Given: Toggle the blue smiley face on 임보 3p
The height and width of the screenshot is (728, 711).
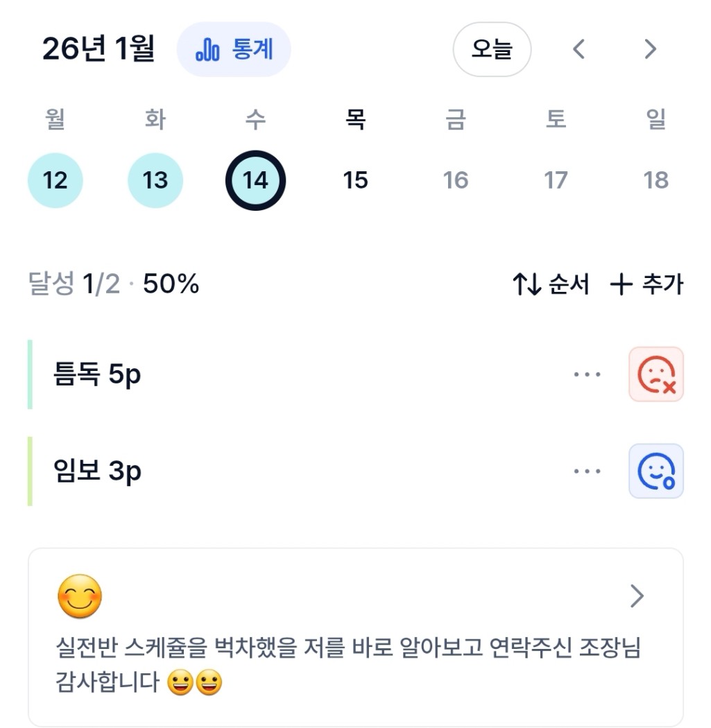Looking at the screenshot, I should [656, 471].
